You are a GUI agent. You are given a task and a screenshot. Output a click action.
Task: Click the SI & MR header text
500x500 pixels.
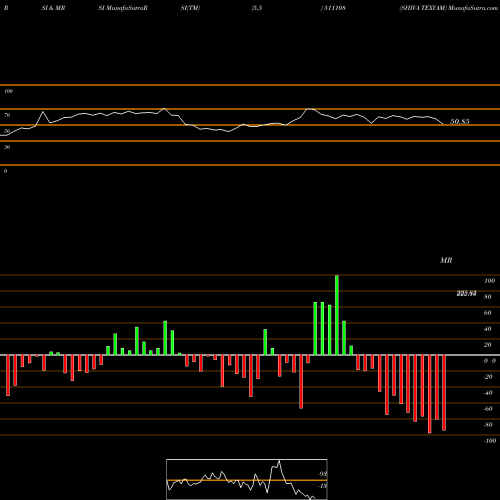[53, 8]
